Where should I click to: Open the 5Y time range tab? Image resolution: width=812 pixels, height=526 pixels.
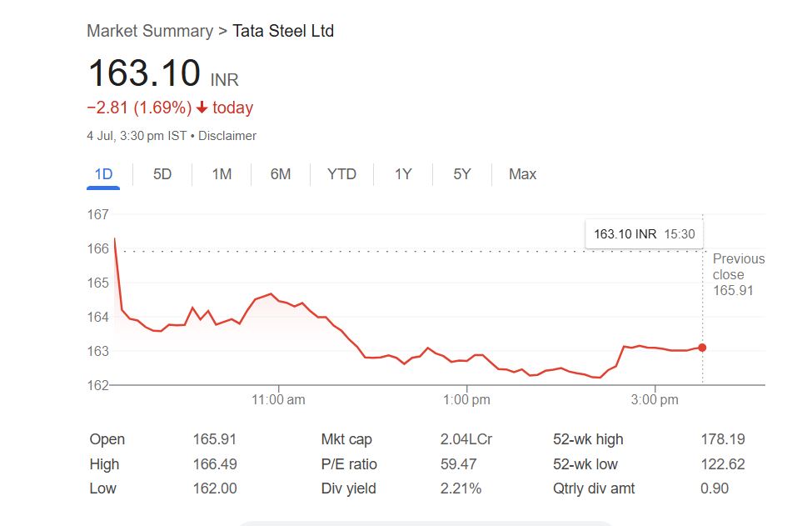tap(462, 174)
